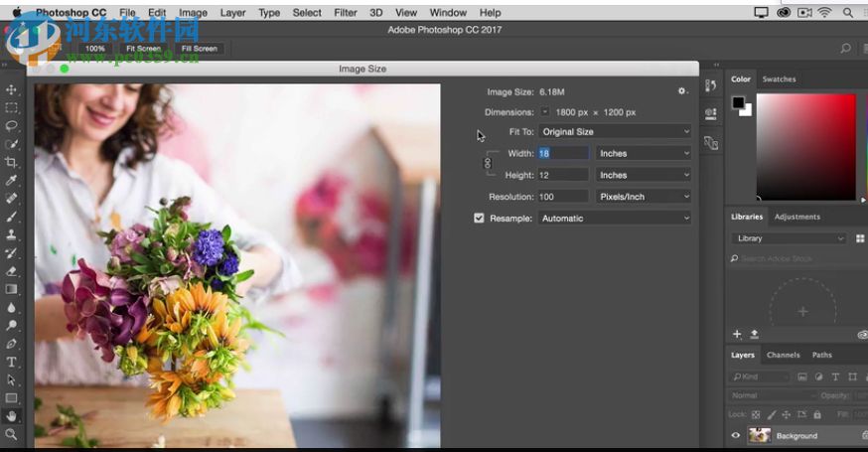Open the Library selection dropdown

[789, 238]
